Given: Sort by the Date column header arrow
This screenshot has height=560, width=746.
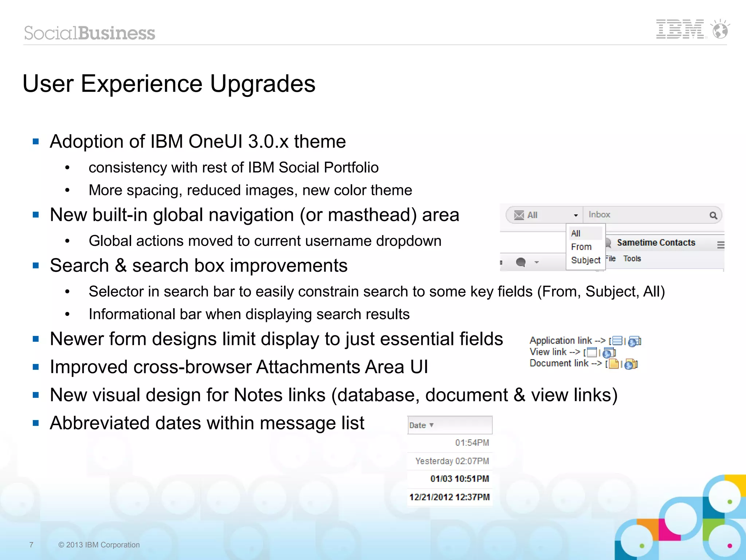Looking at the screenshot, I should tap(431, 425).
